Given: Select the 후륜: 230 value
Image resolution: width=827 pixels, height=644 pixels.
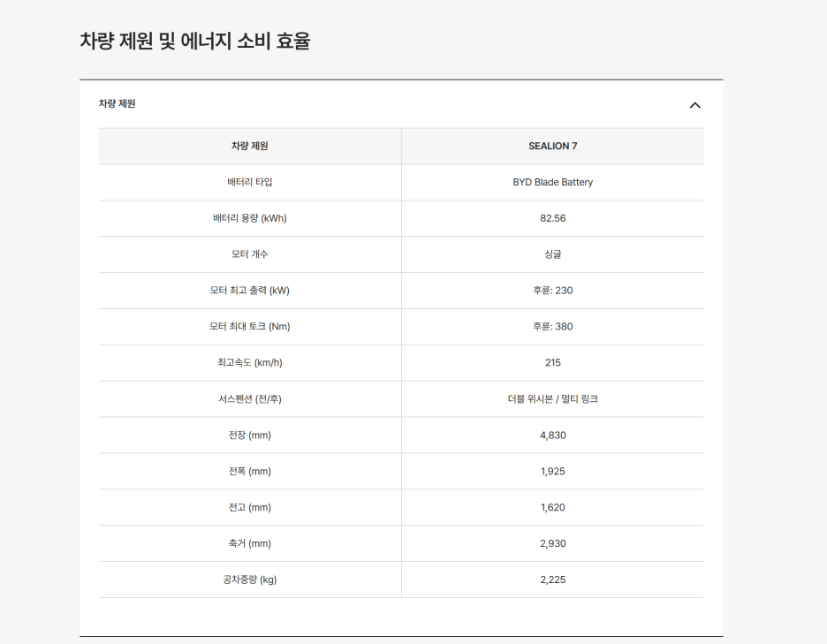Looking at the screenshot, I should pyautogui.click(x=553, y=290).
